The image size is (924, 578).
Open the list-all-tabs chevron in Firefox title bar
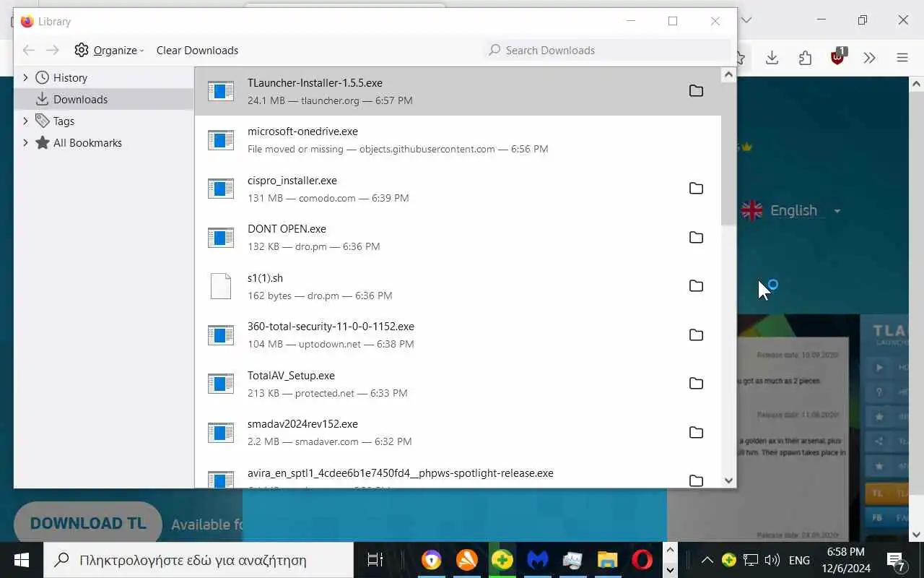pos(747,20)
